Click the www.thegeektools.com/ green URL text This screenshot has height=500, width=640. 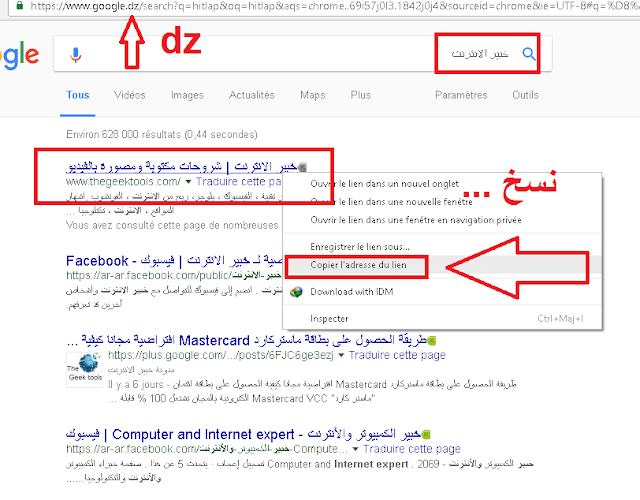[123, 182]
